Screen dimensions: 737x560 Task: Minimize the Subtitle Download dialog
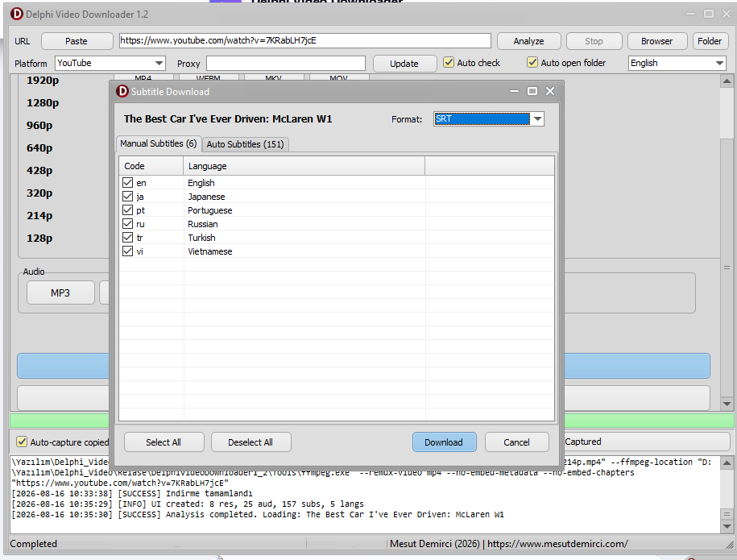[514, 91]
